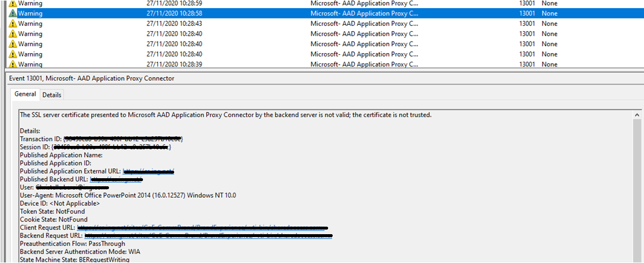Click the warning icon on the 10:28:43 row

(13, 24)
